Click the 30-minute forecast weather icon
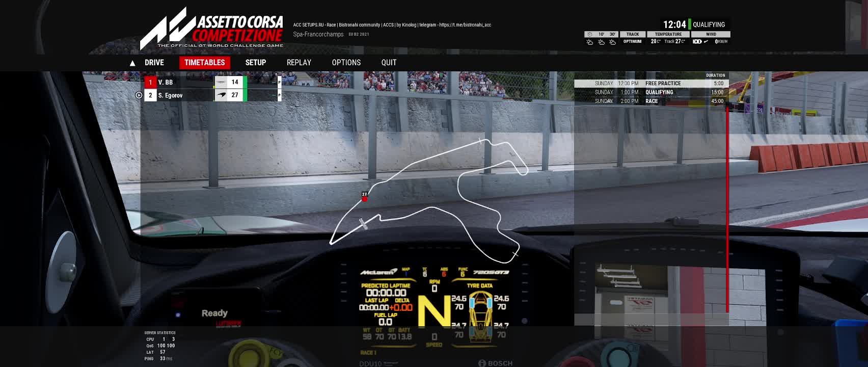868x367 pixels. click(x=612, y=42)
